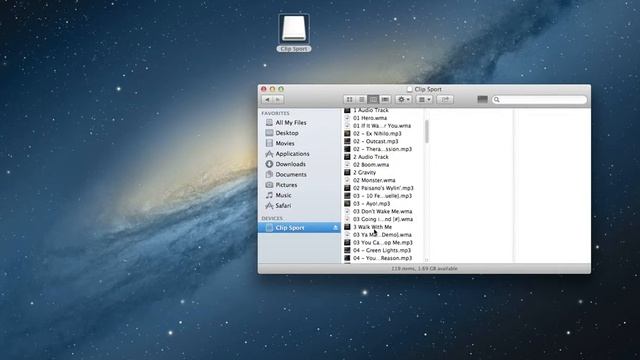The width and height of the screenshot is (640, 360).
Task: Click inside the Finder search field
Action: coord(539,100)
